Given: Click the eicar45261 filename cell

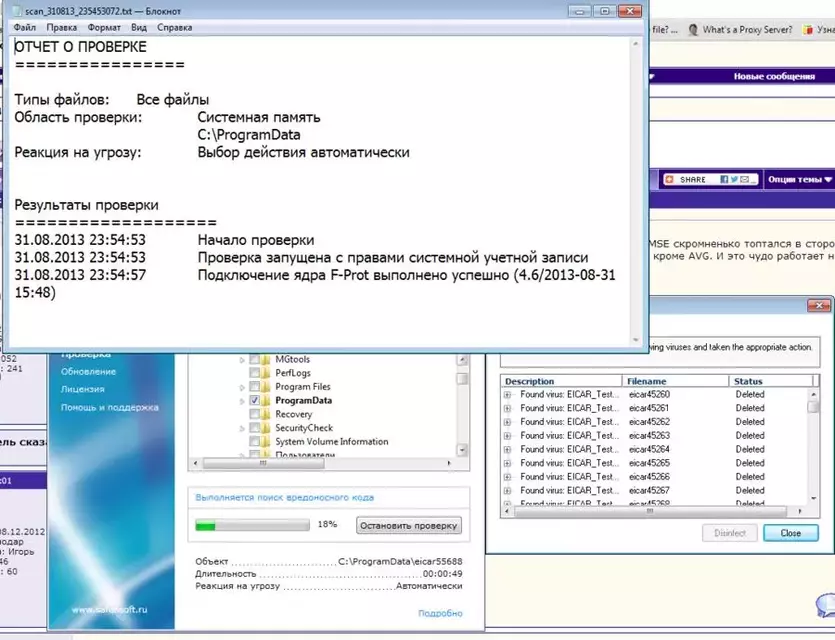Looking at the screenshot, I should pos(649,408).
